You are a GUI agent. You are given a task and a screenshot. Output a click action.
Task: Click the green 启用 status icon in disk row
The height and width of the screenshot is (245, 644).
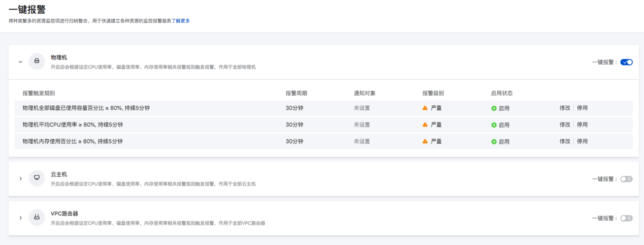tap(494, 108)
